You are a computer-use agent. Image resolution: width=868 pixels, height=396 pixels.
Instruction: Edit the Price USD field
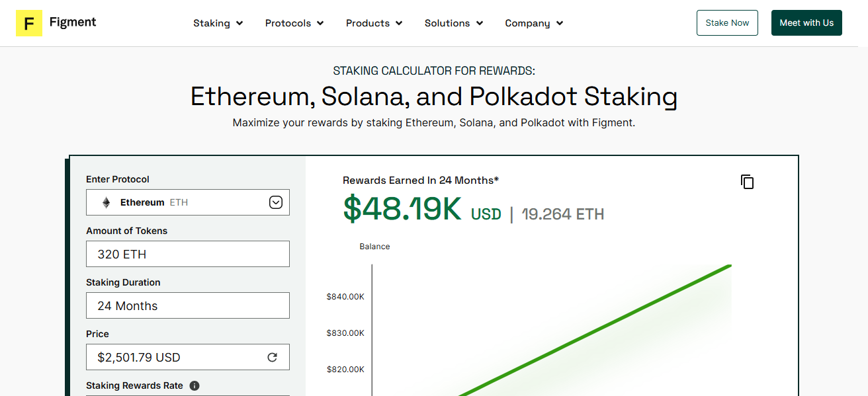tap(188, 357)
